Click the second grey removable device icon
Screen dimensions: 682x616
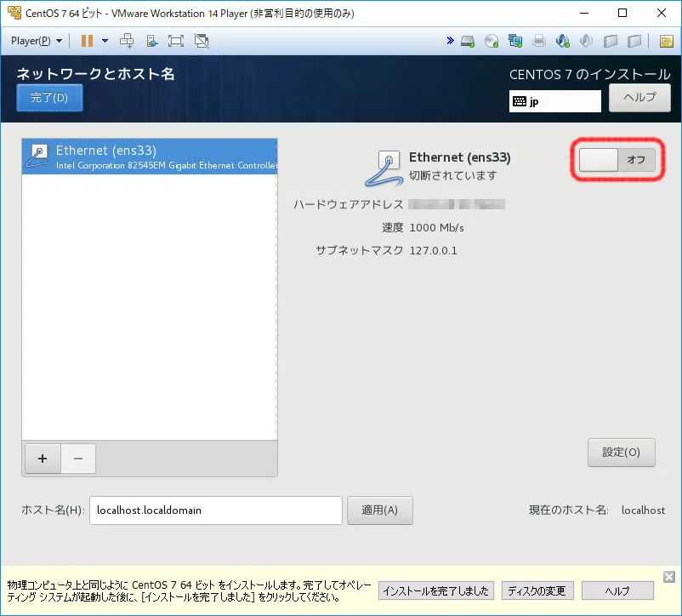(634, 42)
